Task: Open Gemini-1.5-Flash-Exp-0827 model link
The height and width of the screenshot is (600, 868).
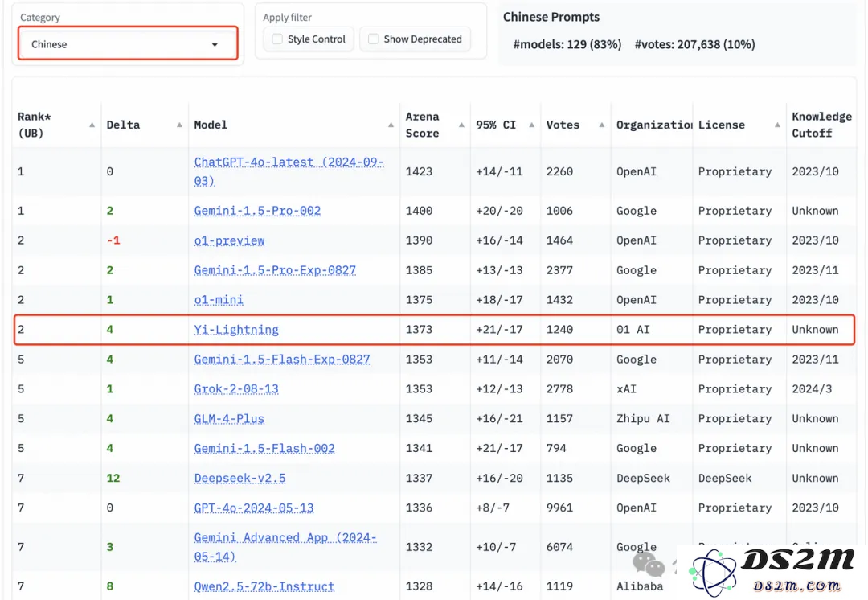Action: 282,359
